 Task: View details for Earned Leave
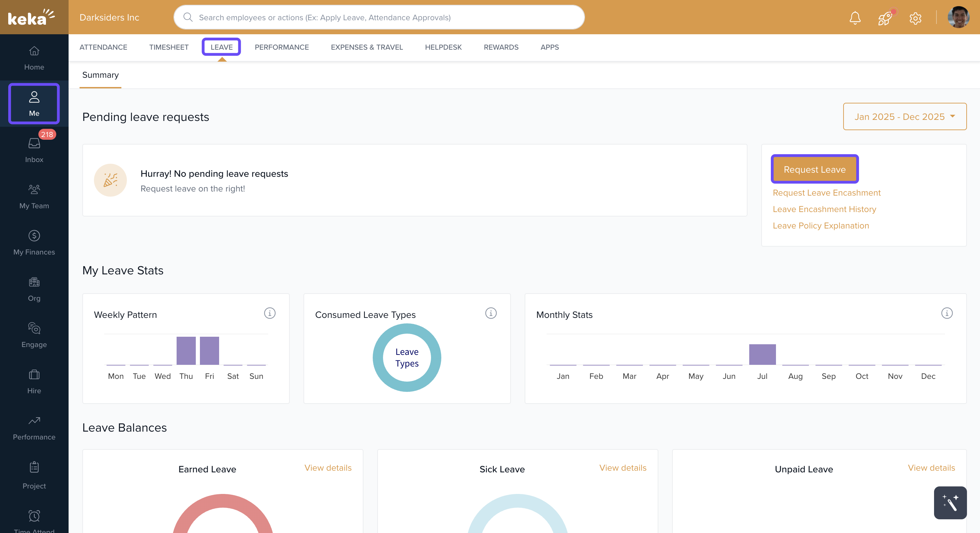pos(327,468)
